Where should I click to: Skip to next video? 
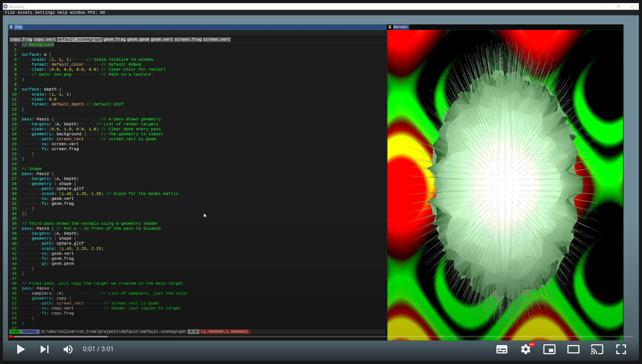click(44, 349)
